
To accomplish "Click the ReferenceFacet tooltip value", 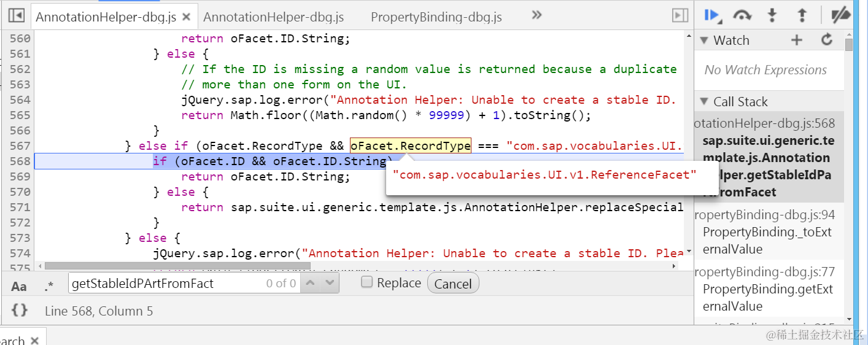I will pyautogui.click(x=545, y=175).
